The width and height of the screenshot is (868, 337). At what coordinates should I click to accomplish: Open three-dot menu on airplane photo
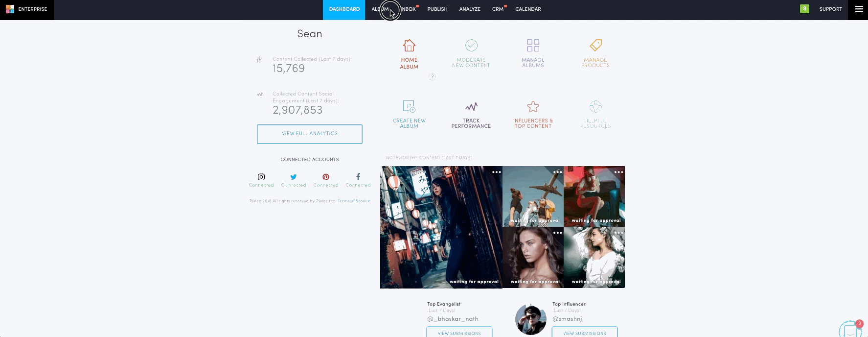(557, 172)
